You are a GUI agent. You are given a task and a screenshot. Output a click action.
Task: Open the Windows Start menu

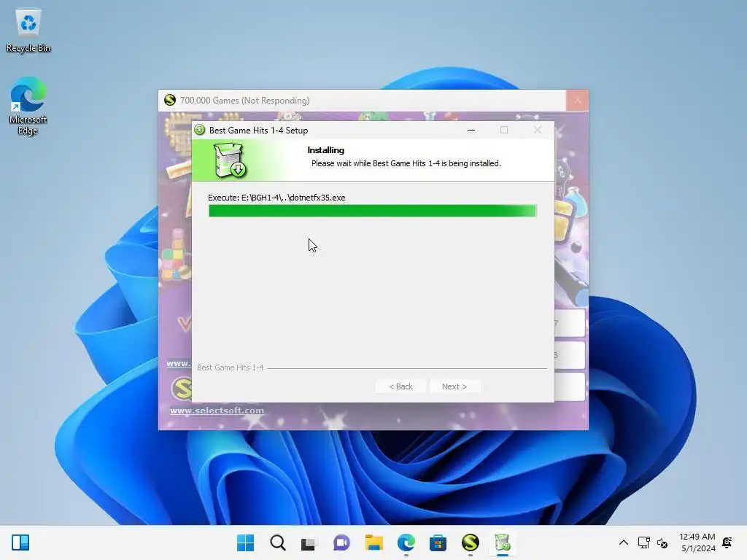(x=245, y=542)
